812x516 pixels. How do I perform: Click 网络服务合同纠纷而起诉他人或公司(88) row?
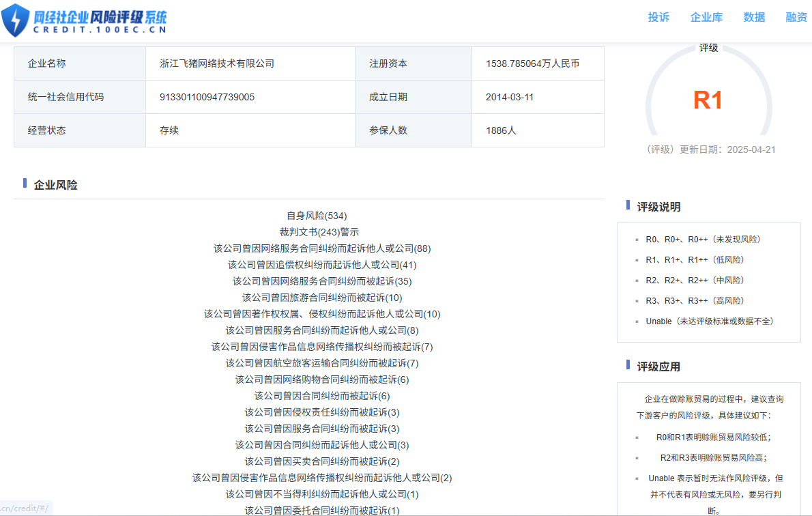tap(322, 248)
